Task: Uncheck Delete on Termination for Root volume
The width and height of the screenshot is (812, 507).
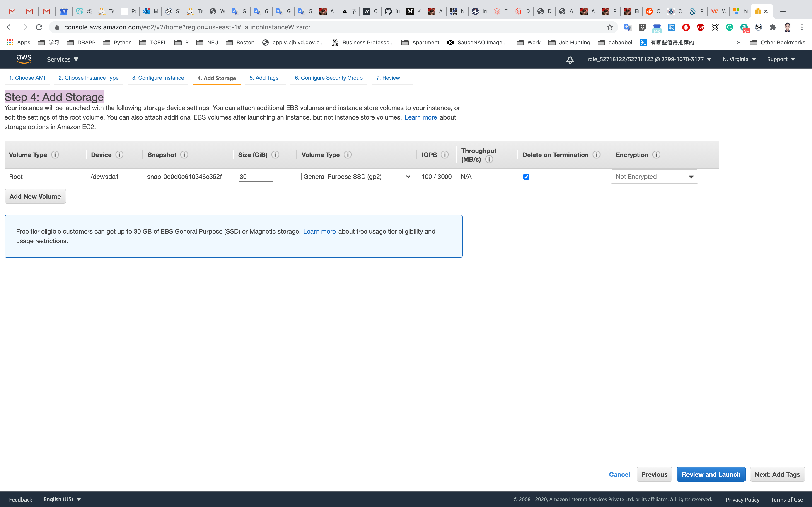Action: [526, 177]
